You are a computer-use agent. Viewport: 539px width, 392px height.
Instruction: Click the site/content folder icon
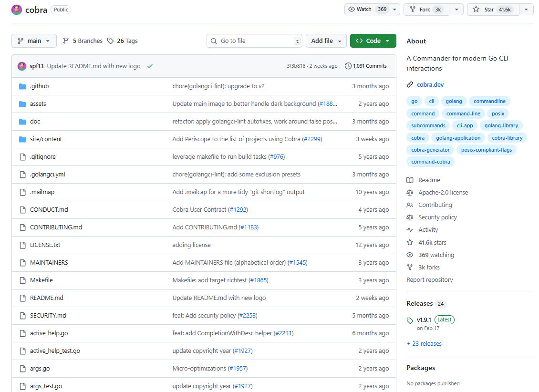point(23,139)
